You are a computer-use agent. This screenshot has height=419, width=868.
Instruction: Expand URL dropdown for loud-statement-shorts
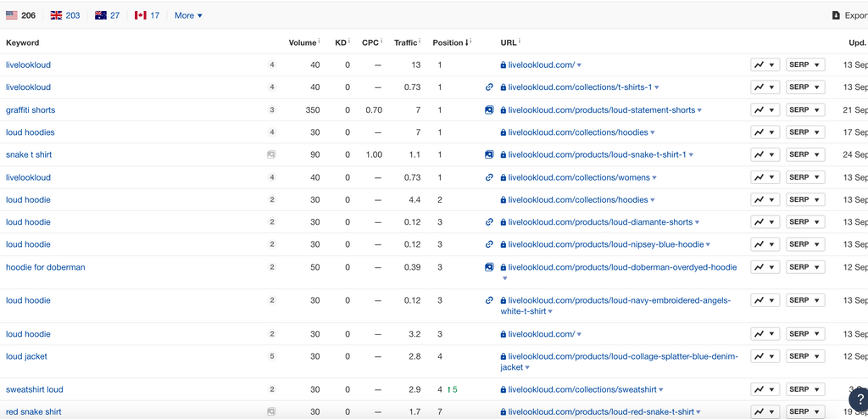pos(699,111)
